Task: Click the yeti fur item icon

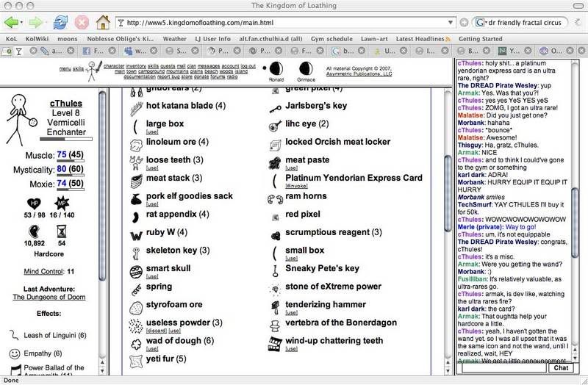Action: tap(136, 361)
